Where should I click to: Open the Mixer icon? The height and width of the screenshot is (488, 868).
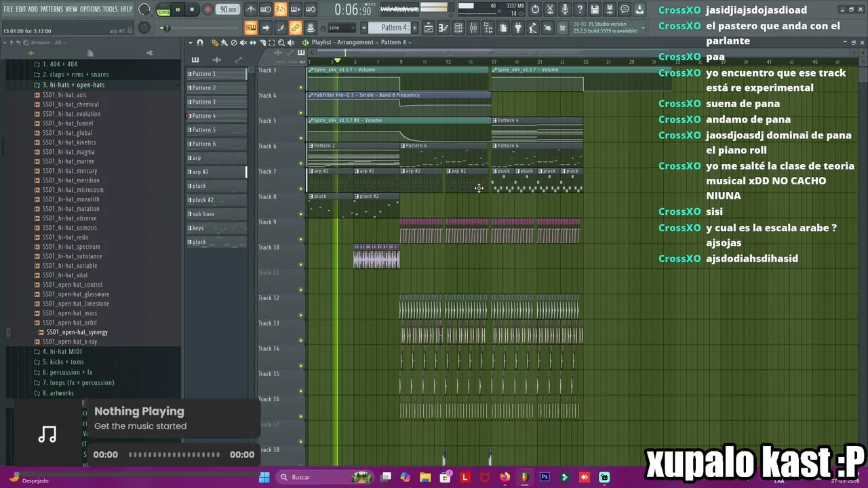(x=473, y=28)
